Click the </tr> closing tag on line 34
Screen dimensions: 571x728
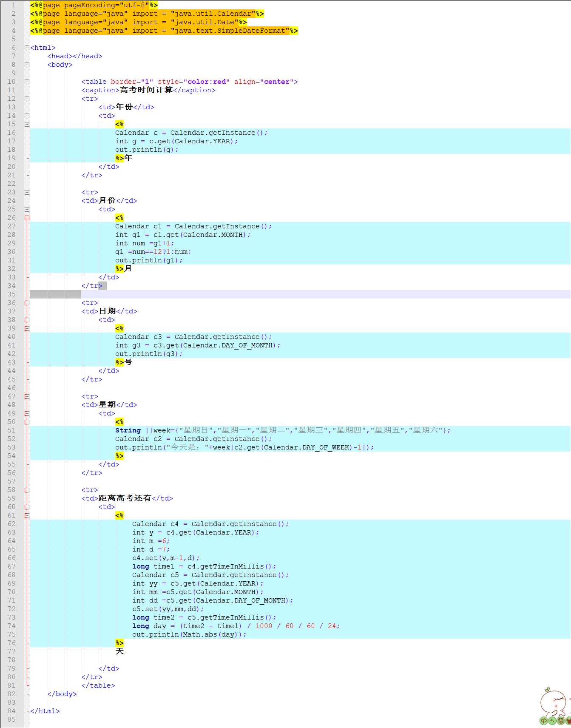(92, 286)
